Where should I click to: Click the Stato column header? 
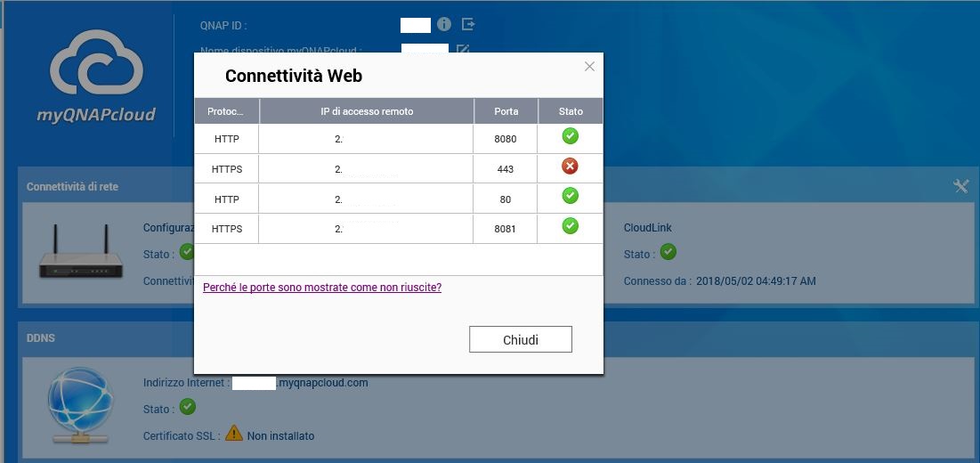(571, 111)
